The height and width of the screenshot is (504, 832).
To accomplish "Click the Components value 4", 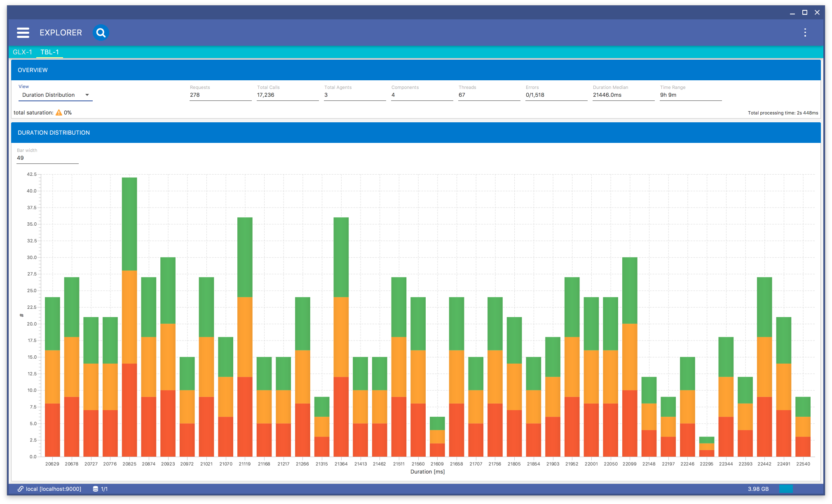I will click(x=422, y=95).
